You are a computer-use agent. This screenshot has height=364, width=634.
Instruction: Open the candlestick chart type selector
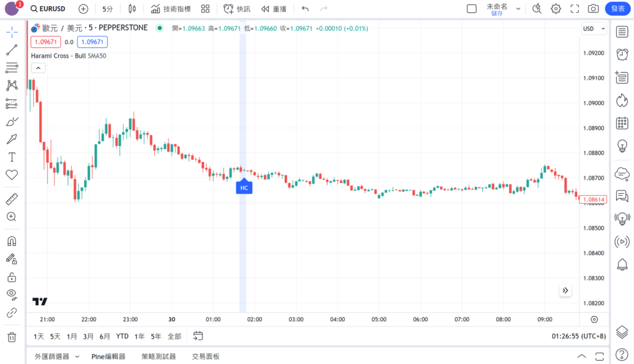(x=132, y=9)
